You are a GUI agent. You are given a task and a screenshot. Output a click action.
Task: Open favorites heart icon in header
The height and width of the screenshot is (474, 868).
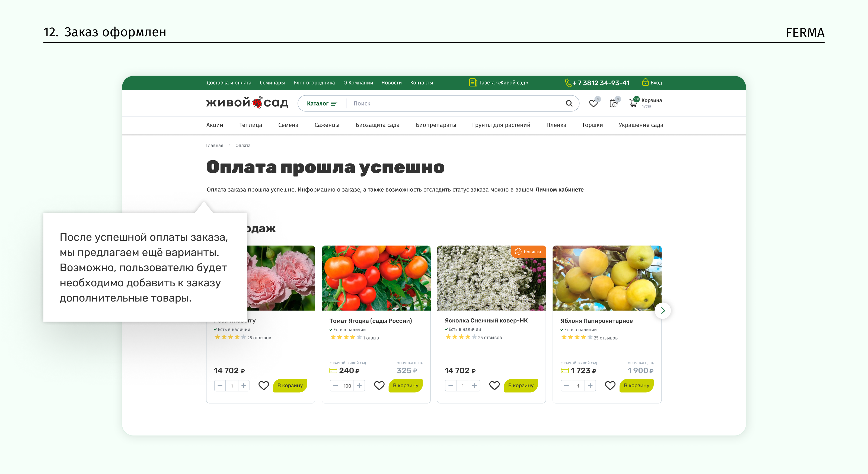pyautogui.click(x=593, y=103)
